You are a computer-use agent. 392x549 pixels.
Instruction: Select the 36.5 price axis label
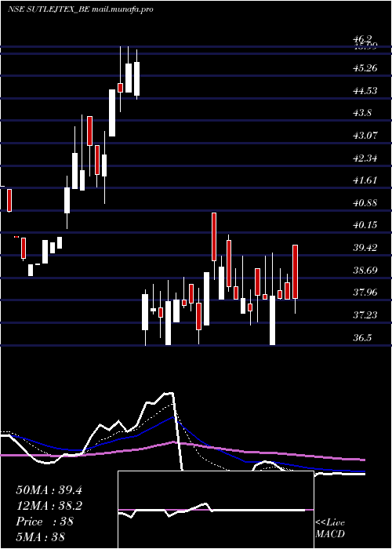click(362, 338)
